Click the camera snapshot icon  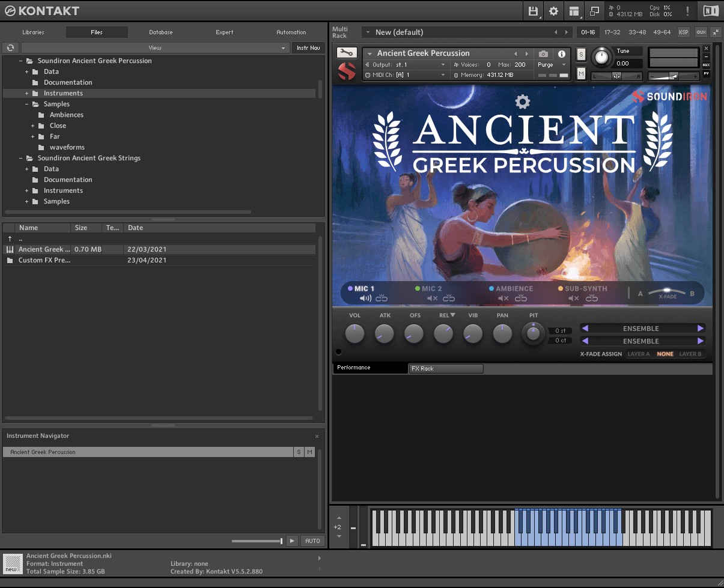[x=543, y=53]
